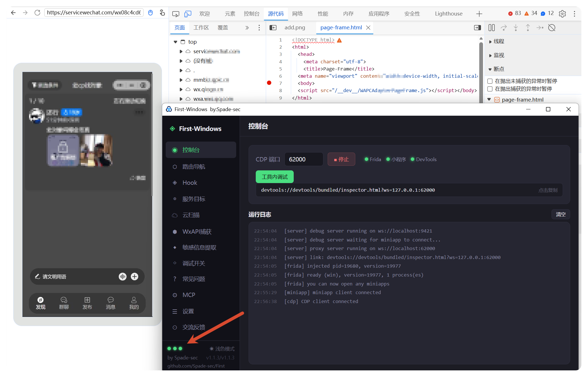Screen dimensions: 588x377
Task: Open Hook in First-Windows sidebar
Action: (x=201, y=183)
